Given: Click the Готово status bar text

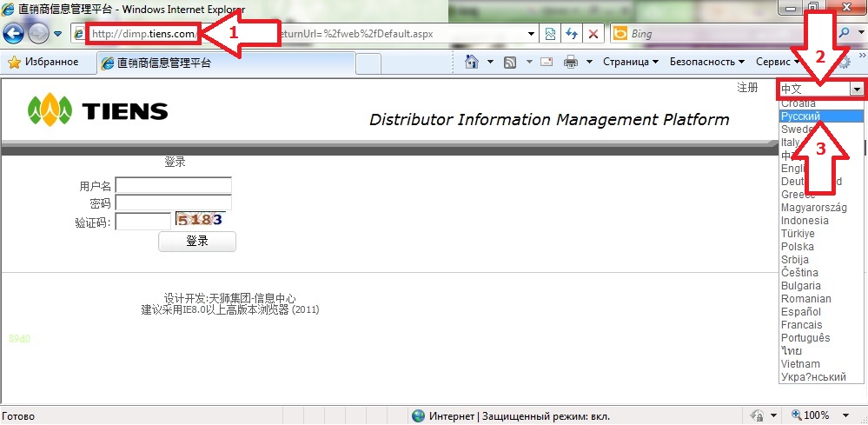Looking at the screenshot, I should coord(18,416).
